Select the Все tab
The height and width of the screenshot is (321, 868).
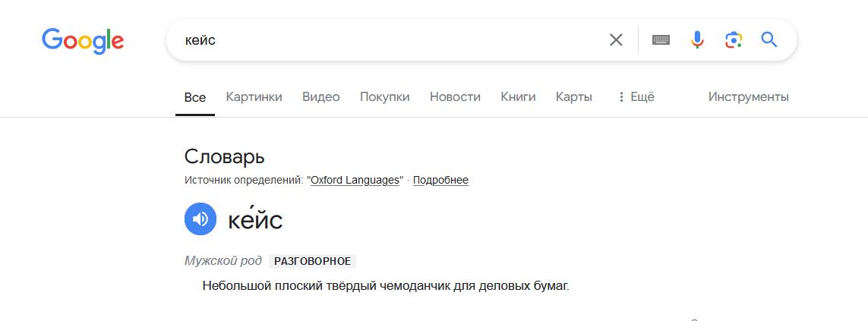pyautogui.click(x=195, y=97)
